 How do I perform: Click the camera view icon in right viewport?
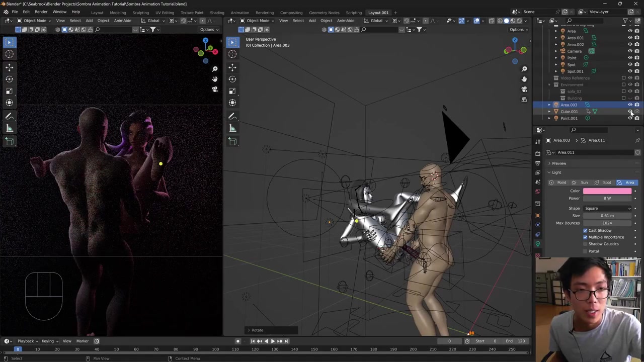pos(524,89)
